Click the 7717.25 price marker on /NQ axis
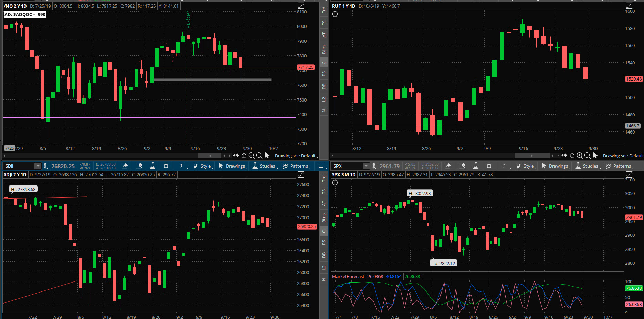 coord(306,67)
